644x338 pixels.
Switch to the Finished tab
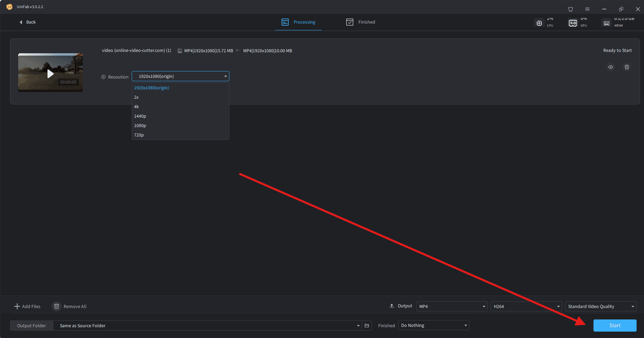(360, 22)
